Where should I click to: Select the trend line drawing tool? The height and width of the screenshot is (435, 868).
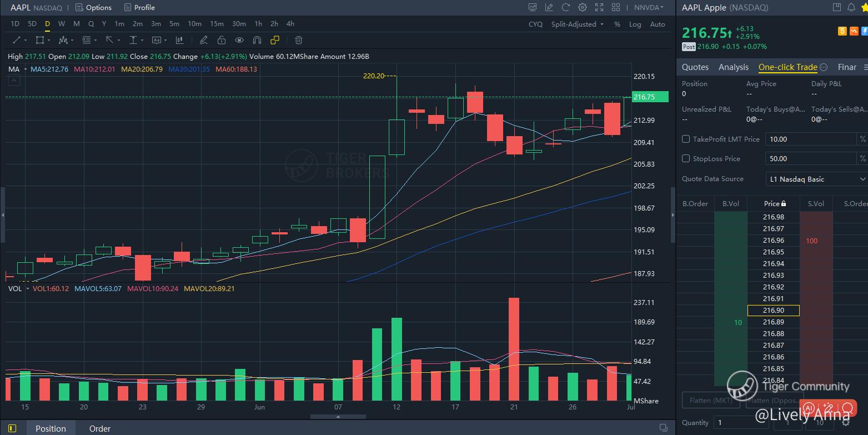pos(17,40)
